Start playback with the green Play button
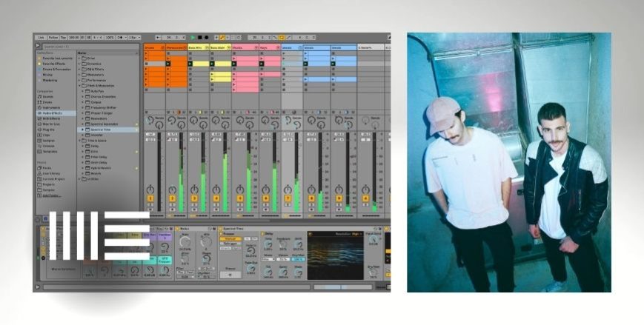This screenshot has width=644, height=325. click(193, 37)
